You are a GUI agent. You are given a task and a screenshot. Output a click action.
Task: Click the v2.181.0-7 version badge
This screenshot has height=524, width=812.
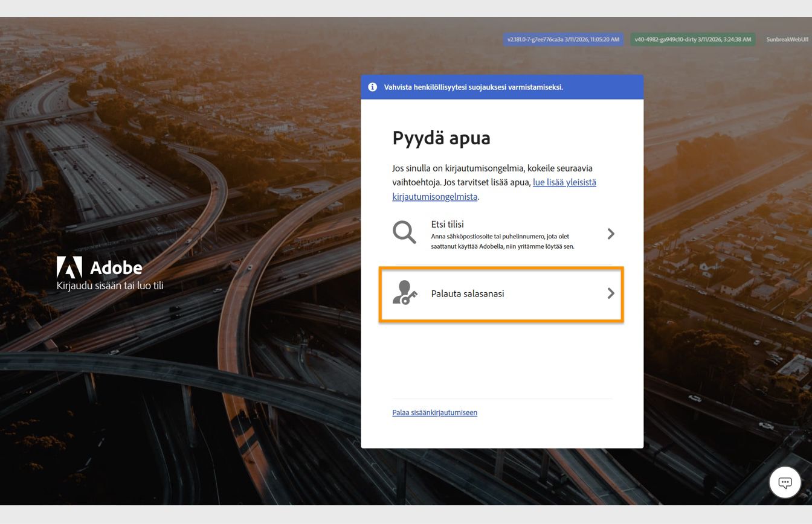tap(562, 39)
